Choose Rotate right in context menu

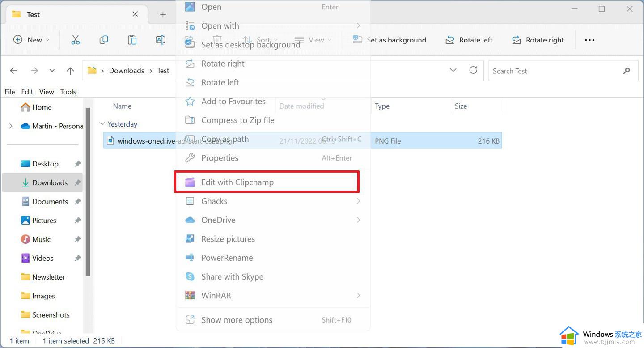[x=273, y=64]
